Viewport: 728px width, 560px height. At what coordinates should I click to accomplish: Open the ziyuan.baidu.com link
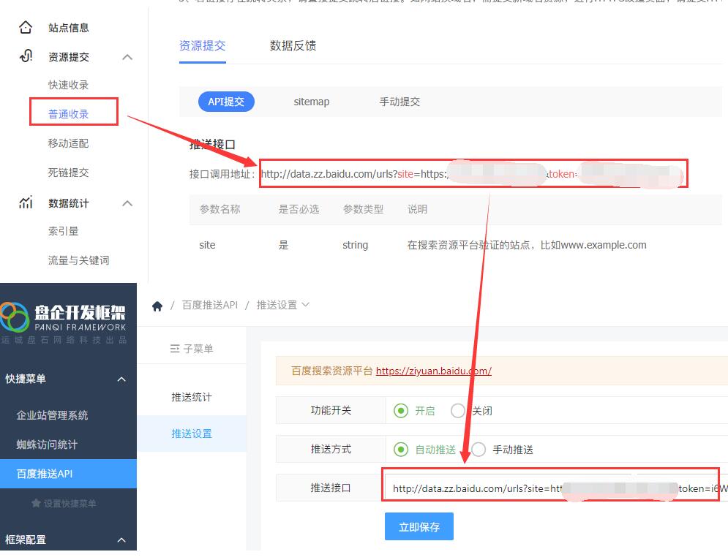[434, 371]
